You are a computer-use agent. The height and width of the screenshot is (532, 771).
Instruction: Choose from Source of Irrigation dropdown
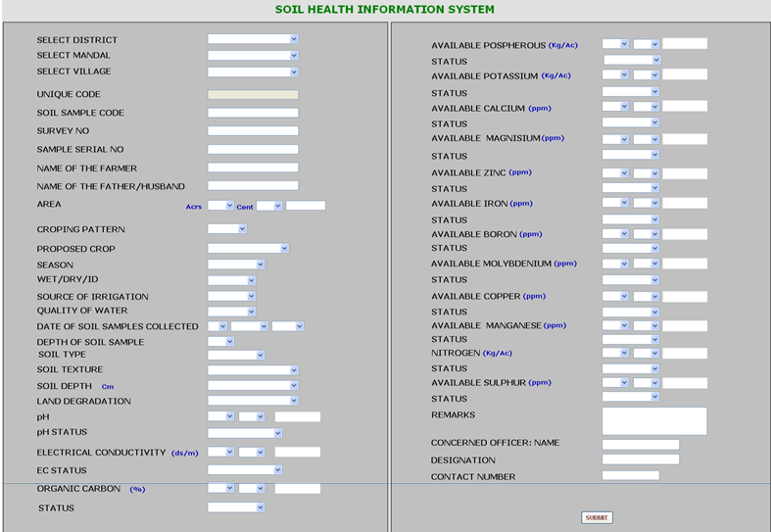tap(231, 296)
